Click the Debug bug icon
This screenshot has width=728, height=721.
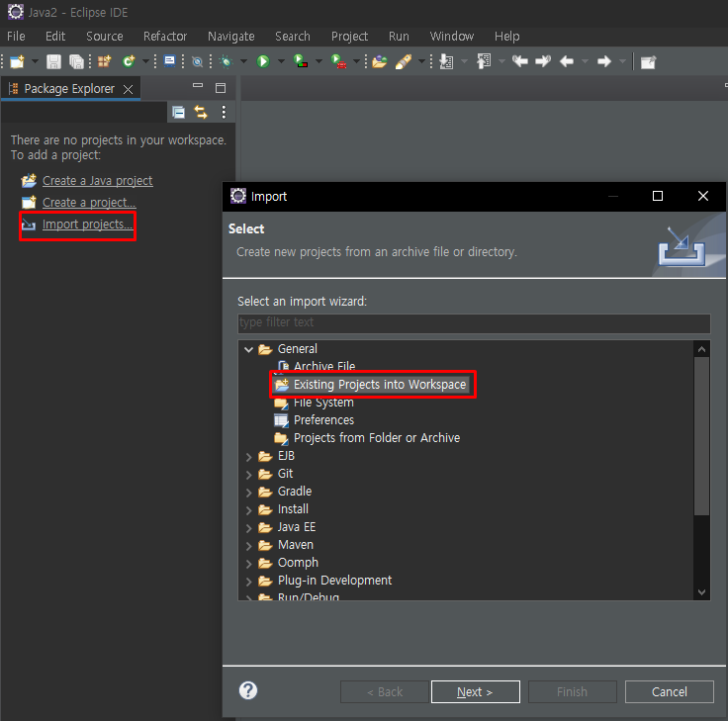[227, 61]
